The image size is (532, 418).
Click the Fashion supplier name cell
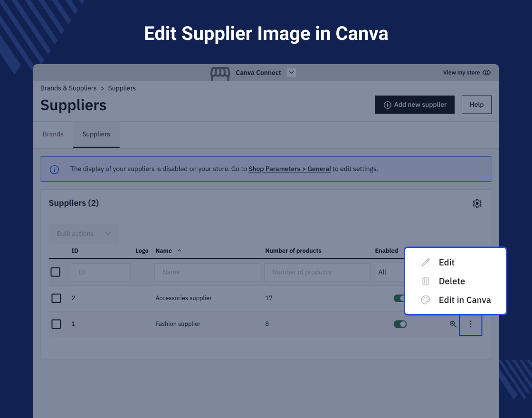[x=178, y=324]
